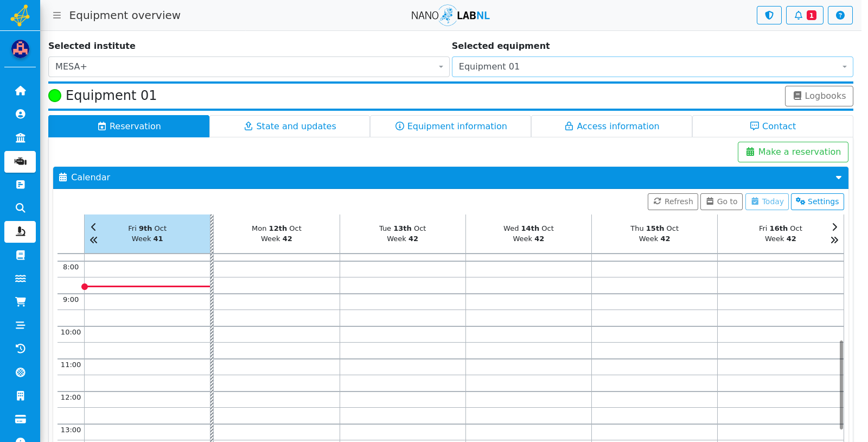Viewport: 868px width, 442px height.
Task: Open calendar Settings
Action: point(817,201)
